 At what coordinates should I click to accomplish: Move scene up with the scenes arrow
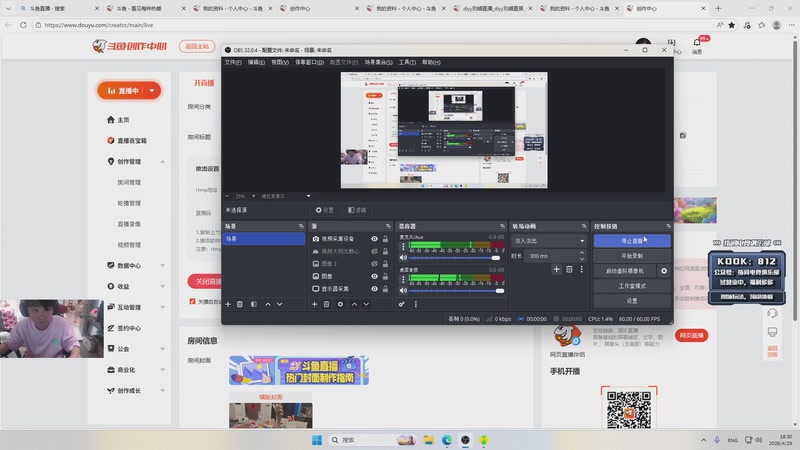pyautogui.click(x=268, y=304)
